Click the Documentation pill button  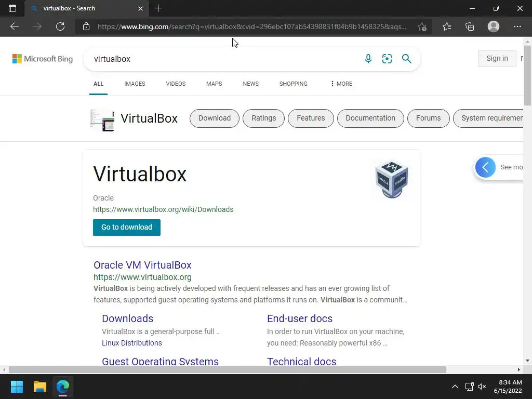370,118
